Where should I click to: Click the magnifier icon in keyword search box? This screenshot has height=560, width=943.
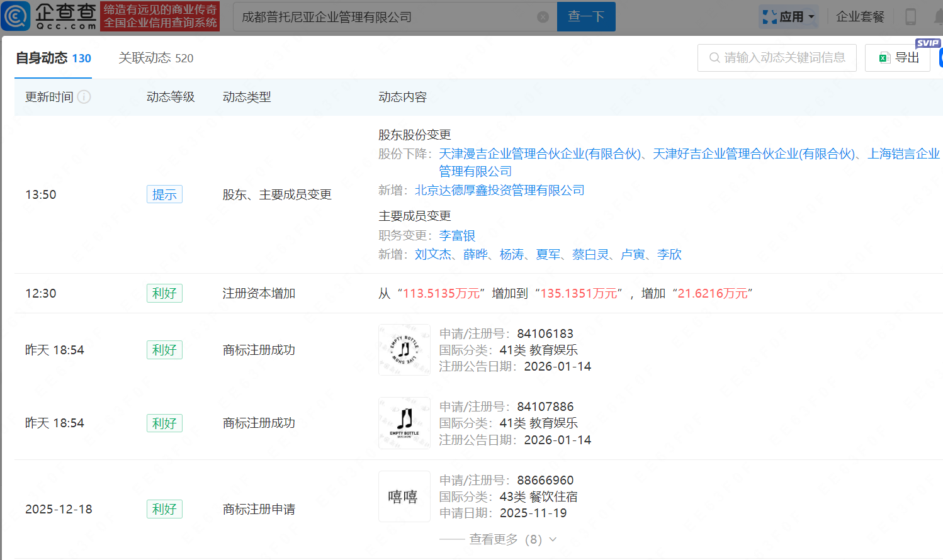pyautogui.click(x=714, y=57)
